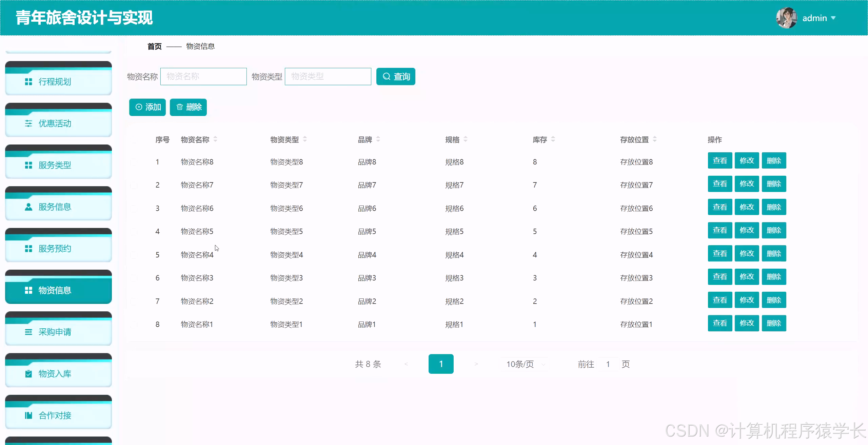
Task: Click the 行程规划 grid icon in sidebar
Action: pyautogui.click(x=28, y=82)
